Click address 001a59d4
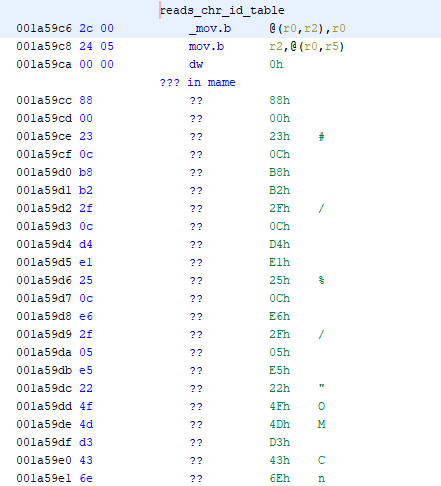 pos(44,245)
